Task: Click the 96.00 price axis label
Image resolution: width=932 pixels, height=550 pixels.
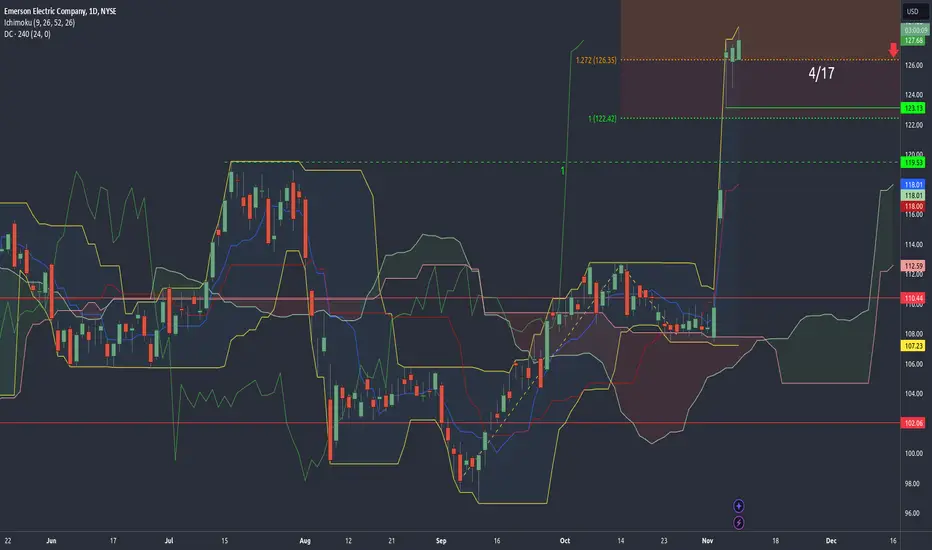Action: click(x=914, y=513)
